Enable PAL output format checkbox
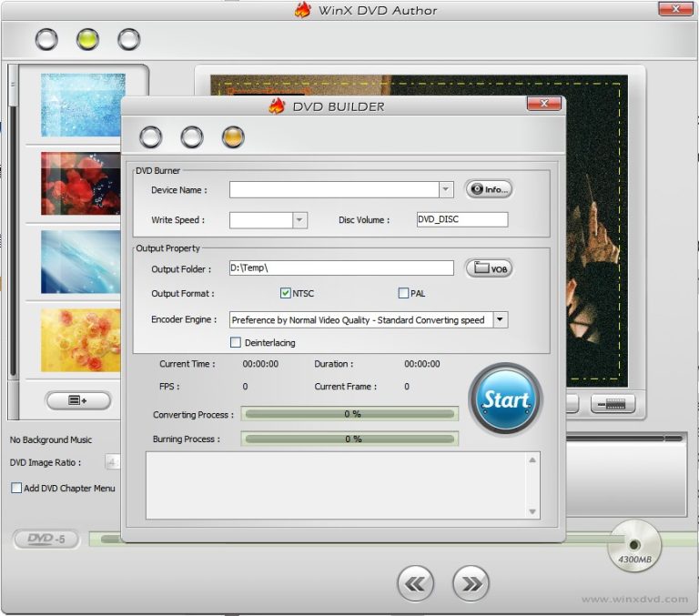 coord(403,293)
